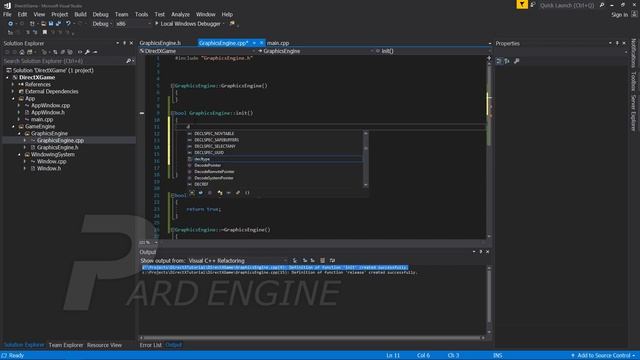Click the search magnifier in Solution Explorer

(128, 61)
